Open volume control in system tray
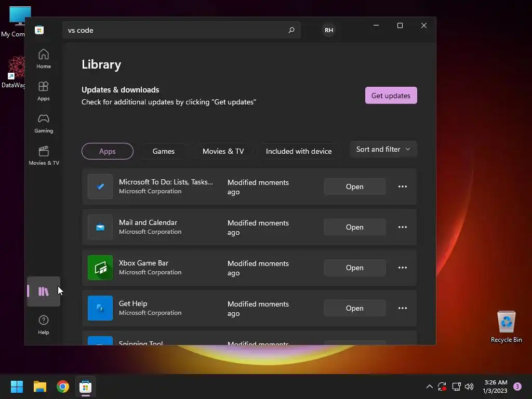 coord(469,387)
